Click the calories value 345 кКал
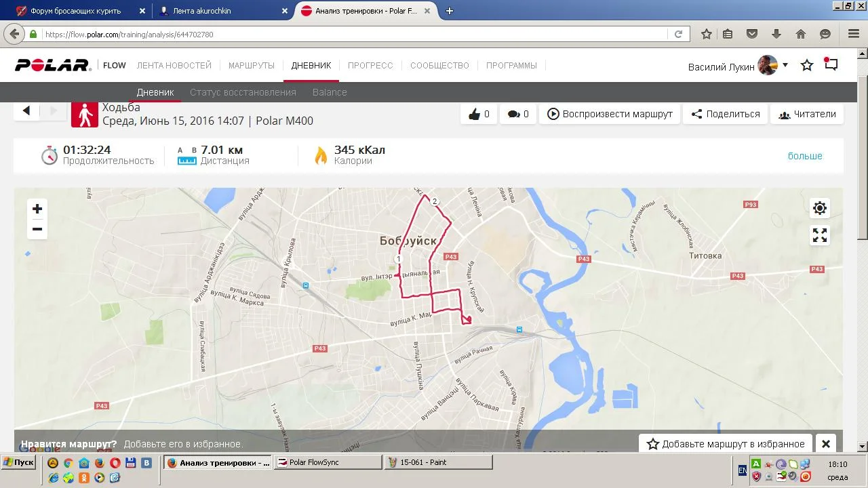 (359, 150)
